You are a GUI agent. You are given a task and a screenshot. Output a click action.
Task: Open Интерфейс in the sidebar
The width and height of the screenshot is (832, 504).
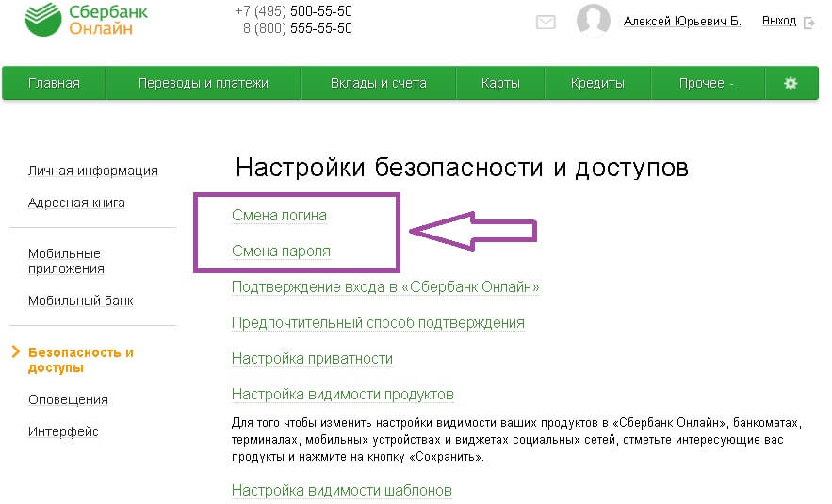[x=63, y=431]
